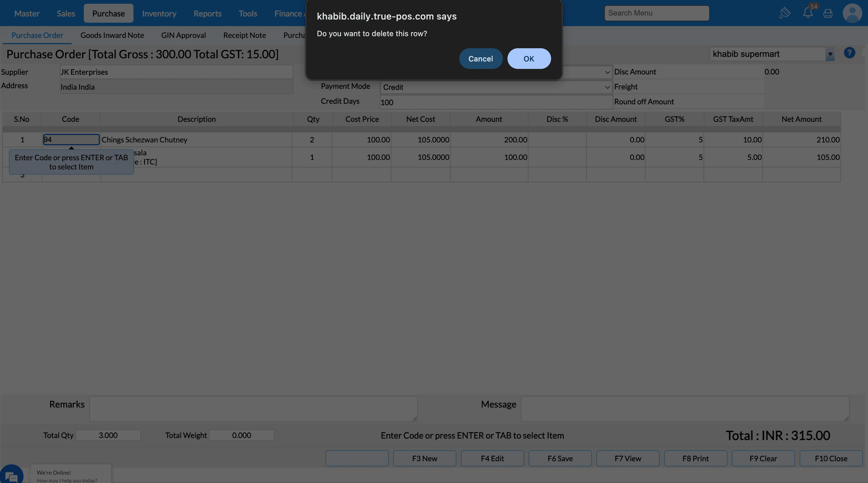Screen dimensions: 868x483
Task: Click the Search Menu field
Action: (x=656, y=13)
